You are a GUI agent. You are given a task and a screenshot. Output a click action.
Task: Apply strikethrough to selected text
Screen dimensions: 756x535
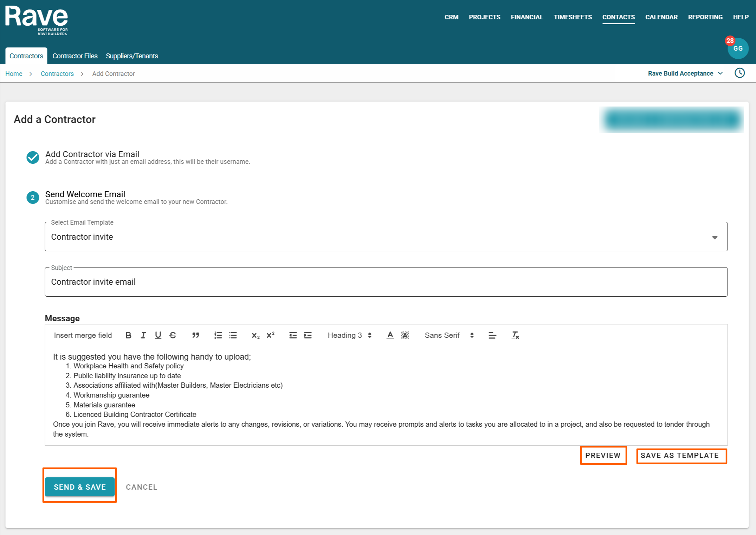(x=173, y=335)
